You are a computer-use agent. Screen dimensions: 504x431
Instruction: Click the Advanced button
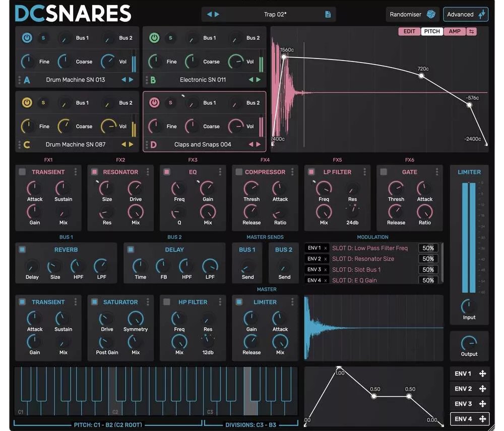pos(466,14)
